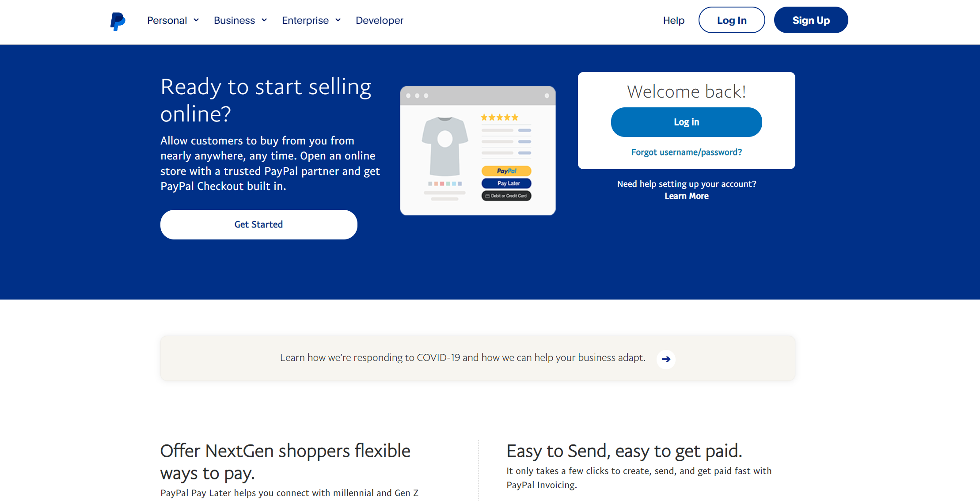Click 'Need help setting up your account?' text
This screenshot has height=501, width=980.
687,184
